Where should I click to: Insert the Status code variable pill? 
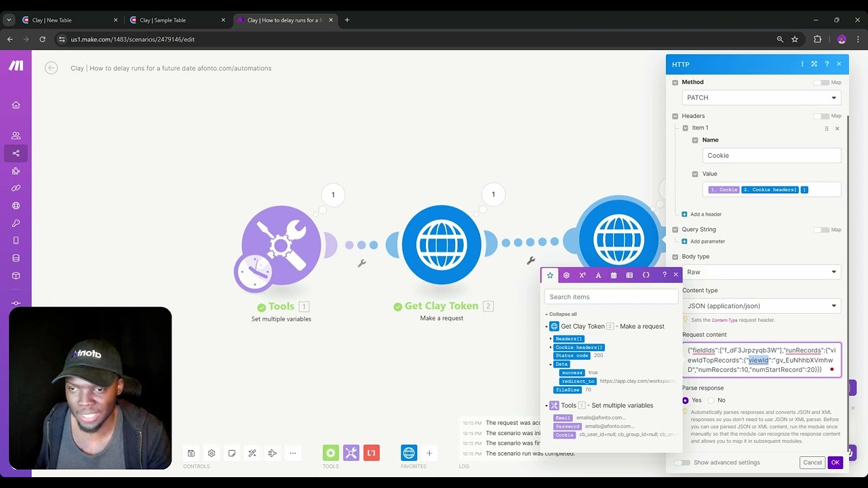tap(572, 356)
